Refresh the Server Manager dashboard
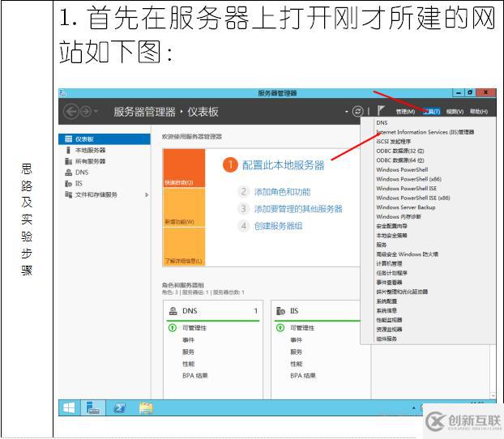This screenshot has width=504, height=439. (358, 111)
